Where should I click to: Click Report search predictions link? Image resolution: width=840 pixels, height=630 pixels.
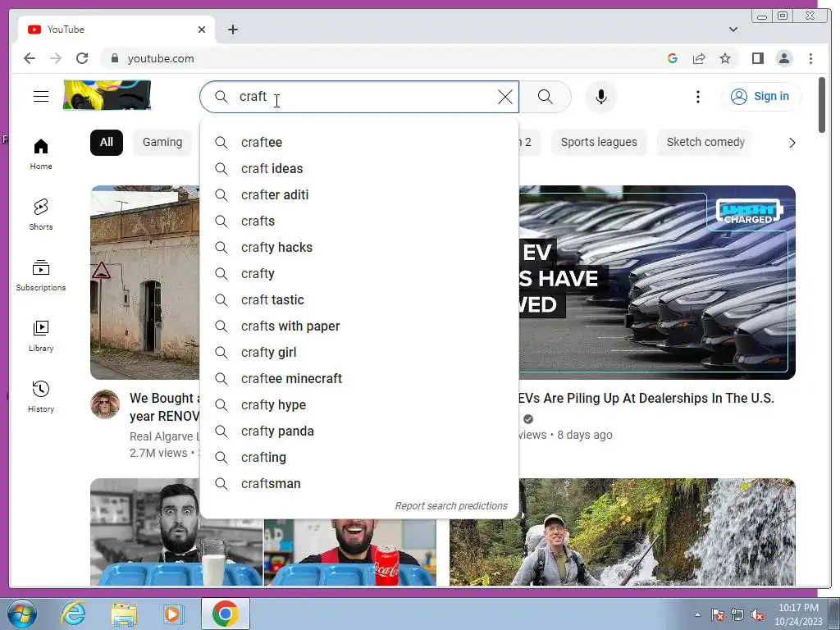(451, 505)
